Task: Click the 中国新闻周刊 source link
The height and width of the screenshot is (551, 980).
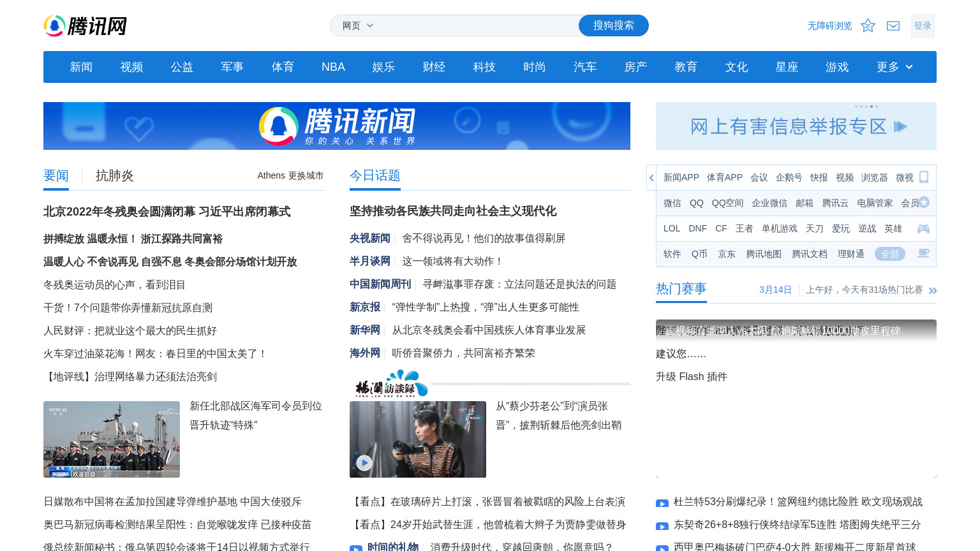Action: coord(380,284)
